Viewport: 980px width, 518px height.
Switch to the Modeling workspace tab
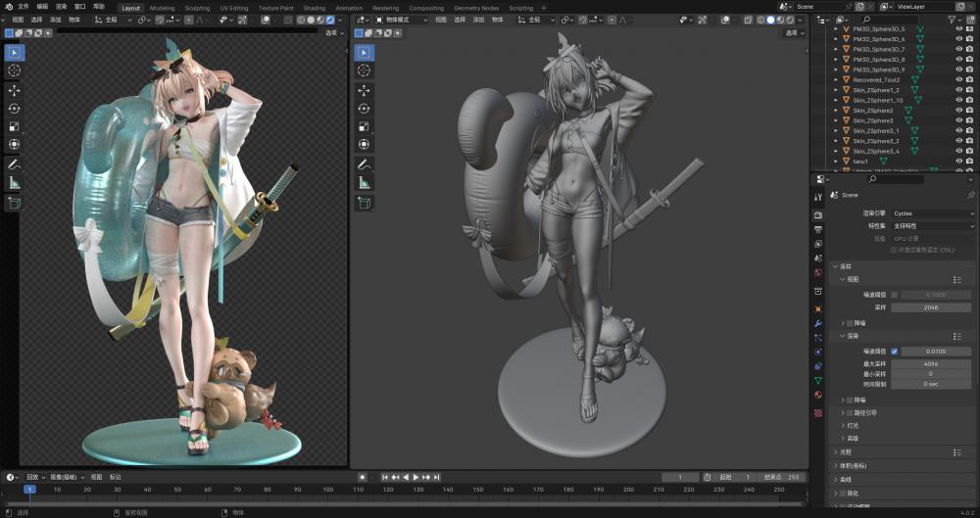163,8
